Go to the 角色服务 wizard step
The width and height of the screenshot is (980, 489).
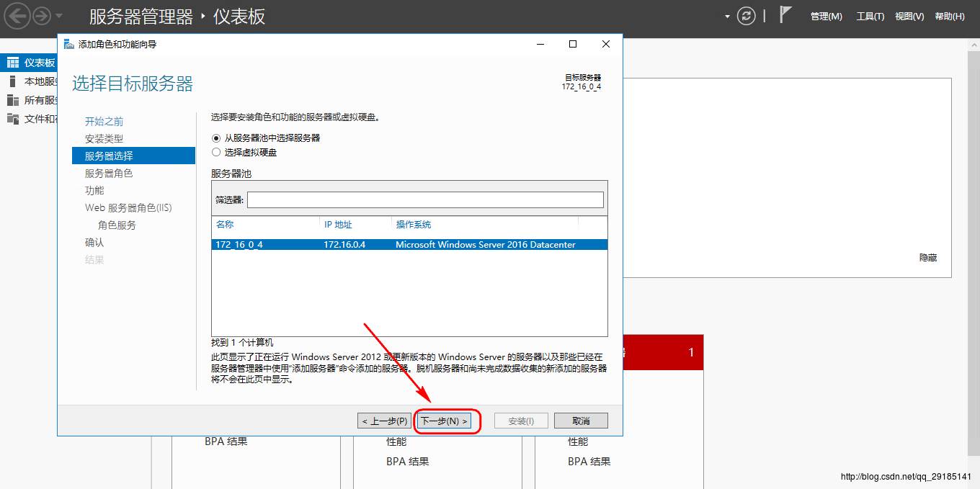117,225
